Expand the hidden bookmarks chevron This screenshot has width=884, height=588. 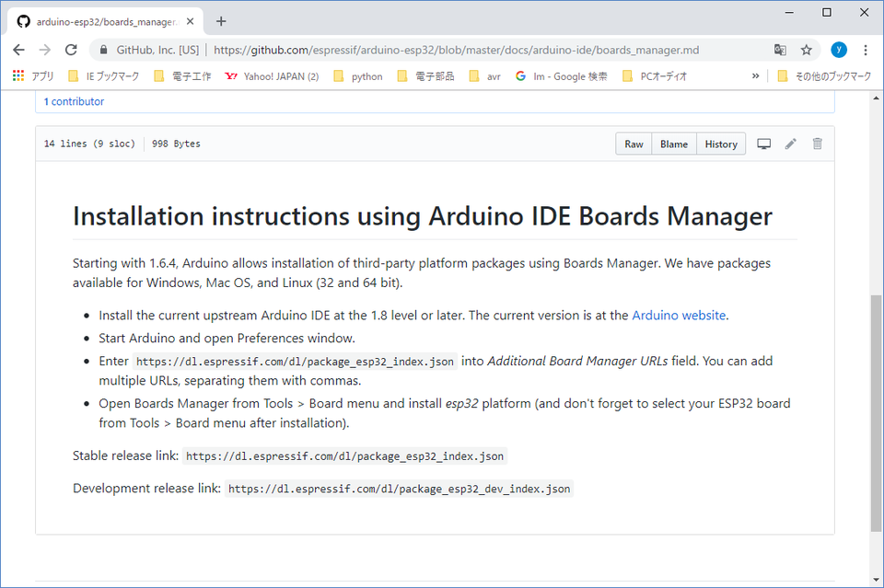coord(756,76)
